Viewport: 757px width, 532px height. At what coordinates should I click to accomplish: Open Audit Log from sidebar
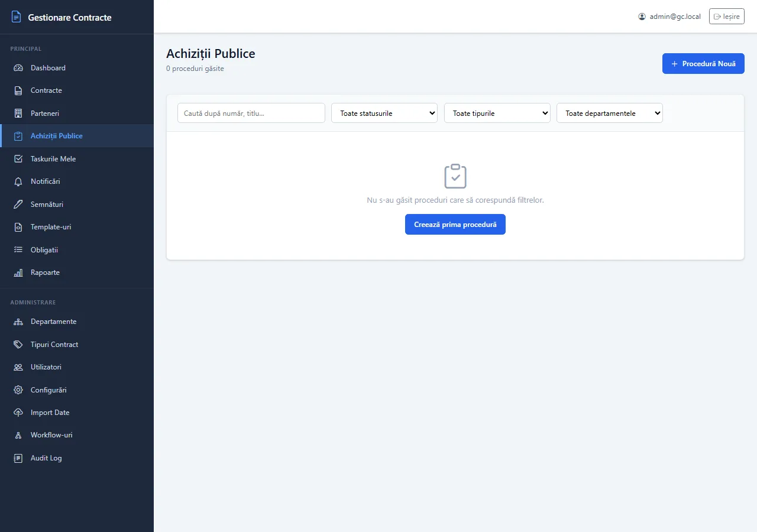click(77, 458)
